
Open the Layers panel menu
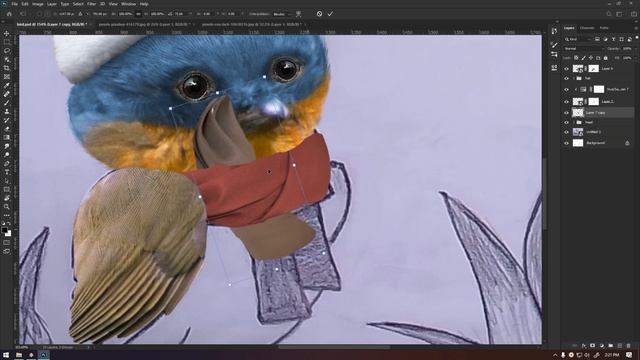click(636, 28)
